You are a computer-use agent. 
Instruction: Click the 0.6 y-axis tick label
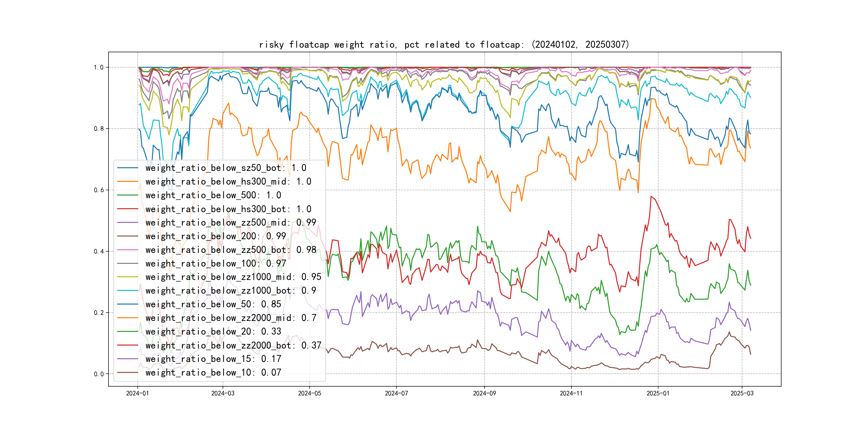click(98, 190)
